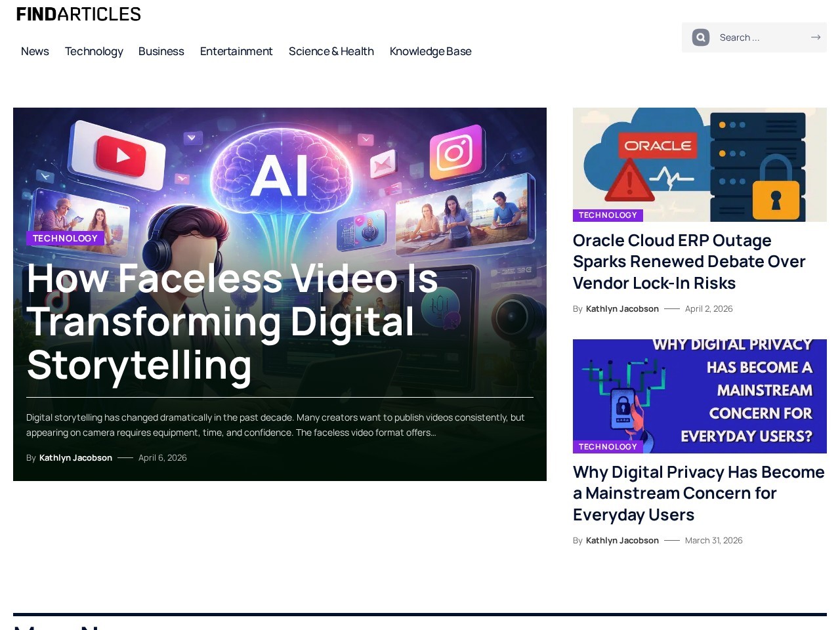The image size is (840, 630).
Task: Click the magnifier search icon
Action: (x=701, y=37)
